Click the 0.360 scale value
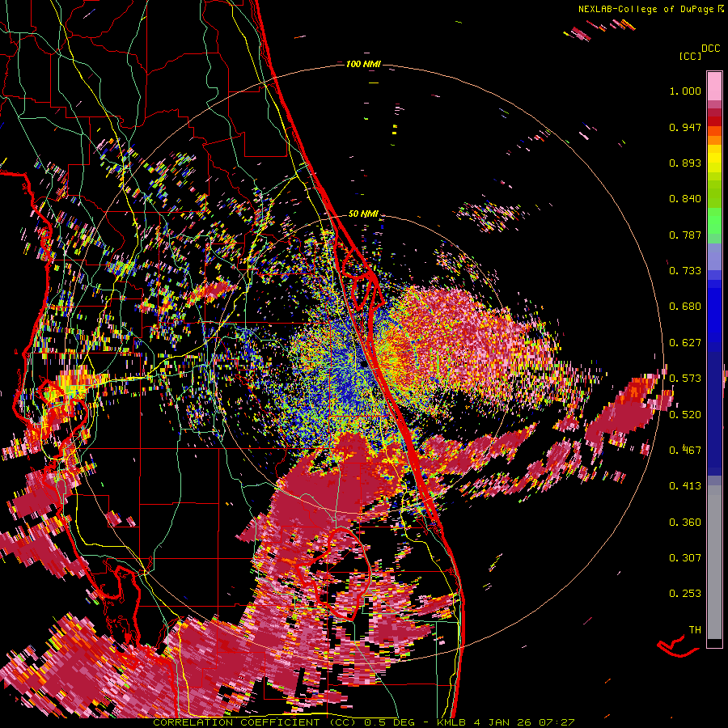Screen dimensions: 728x728 click(x=685, y=523)
